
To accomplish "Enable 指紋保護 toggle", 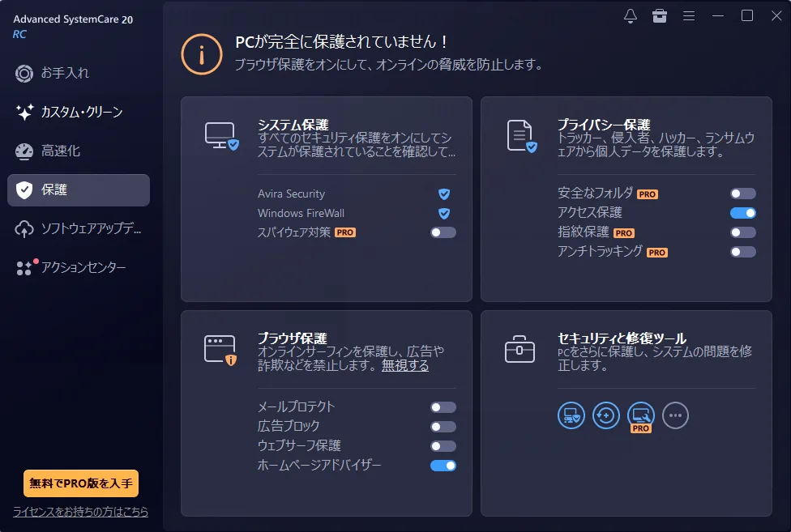I will 743,232.
